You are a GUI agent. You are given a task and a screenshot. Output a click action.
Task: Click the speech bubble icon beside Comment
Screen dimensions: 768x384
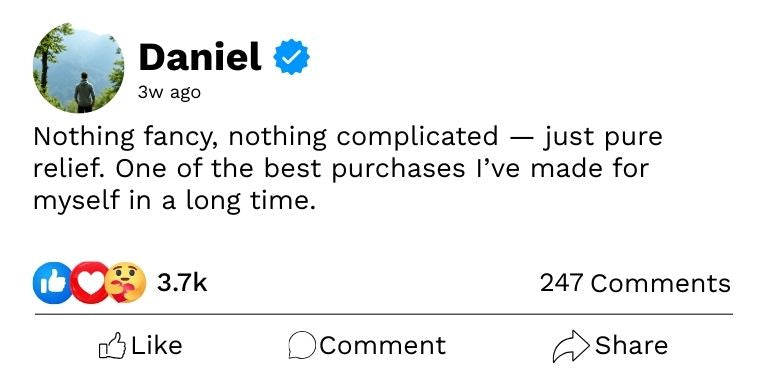point(302,346)
